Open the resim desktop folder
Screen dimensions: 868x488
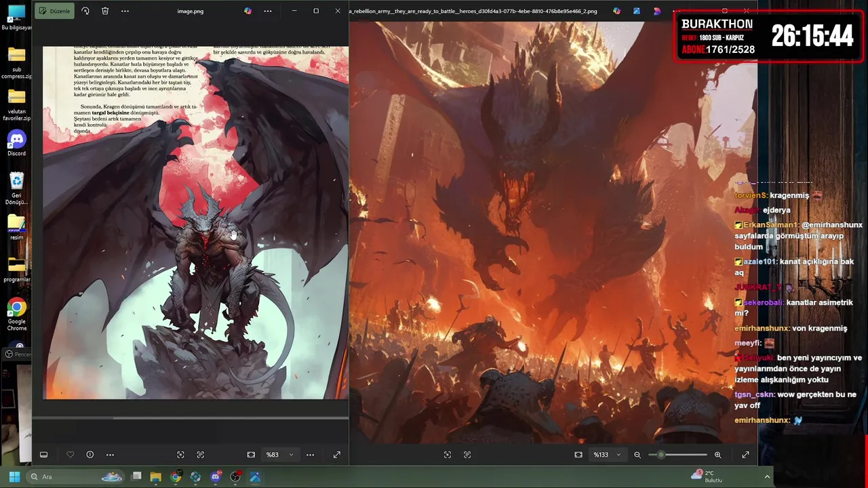click(x=16, y=228)
